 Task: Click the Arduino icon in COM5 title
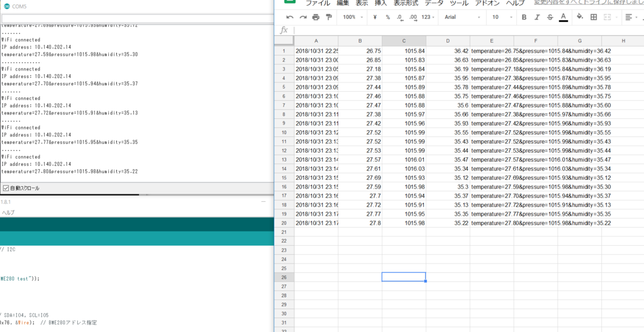pyautogui.click(x=7, y=6)
